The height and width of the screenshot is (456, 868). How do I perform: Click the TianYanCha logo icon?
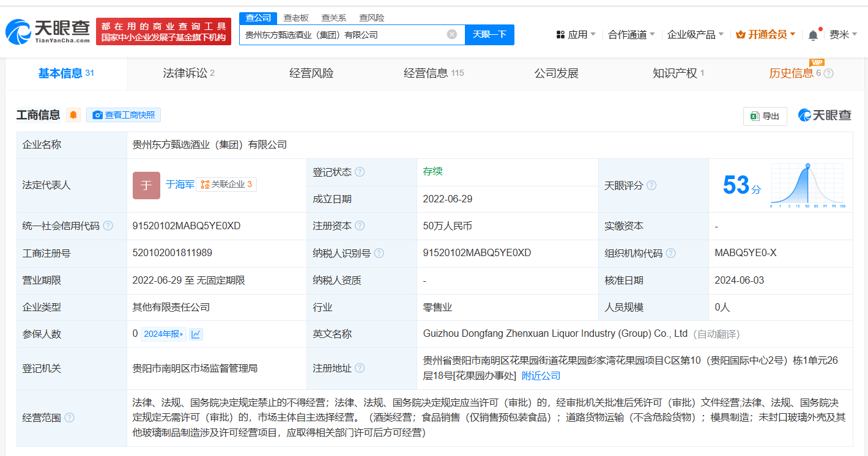coord(18,31)
